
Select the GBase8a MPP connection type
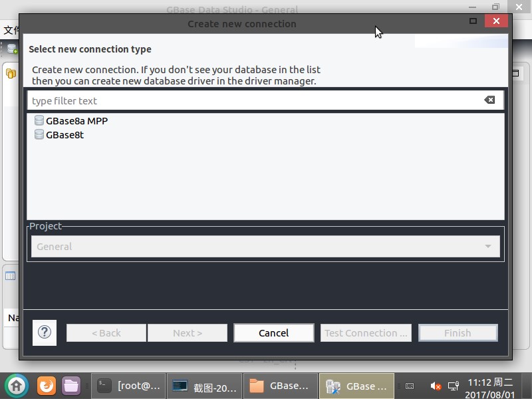tap(76, 121)
